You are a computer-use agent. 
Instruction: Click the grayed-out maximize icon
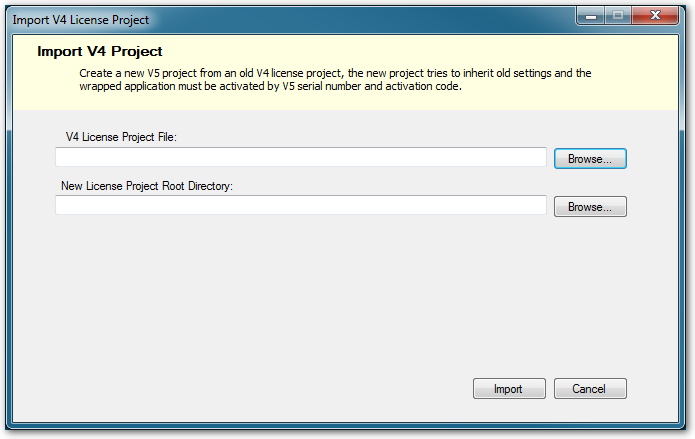pyautogui.click(x=618, y=16)
